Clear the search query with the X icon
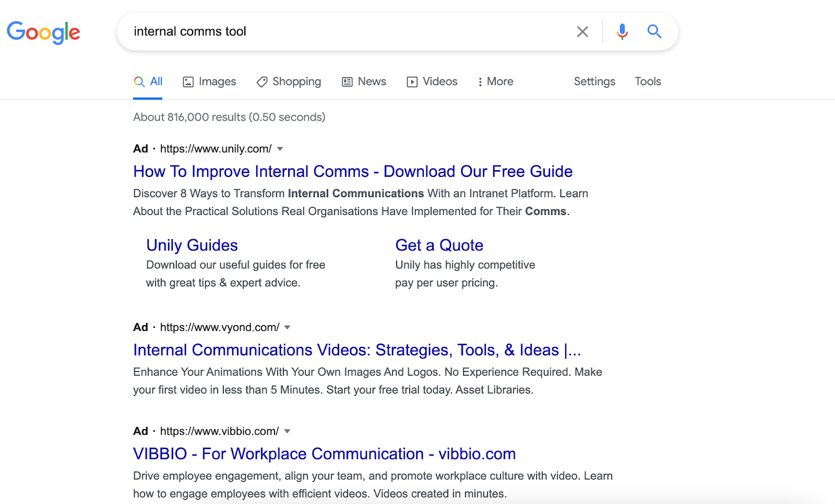 [x=582, y=32]
